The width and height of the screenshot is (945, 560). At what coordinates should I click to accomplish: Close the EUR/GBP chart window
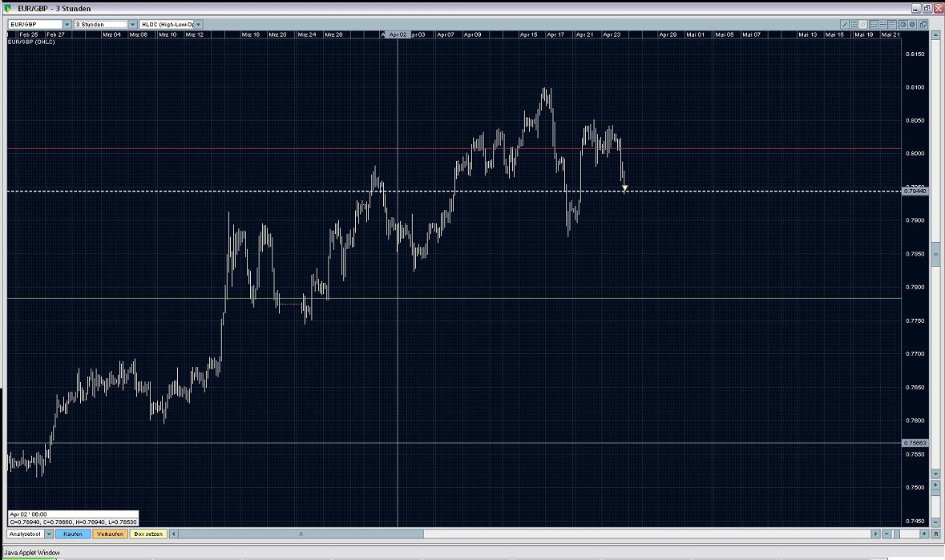tap(939, 9)
